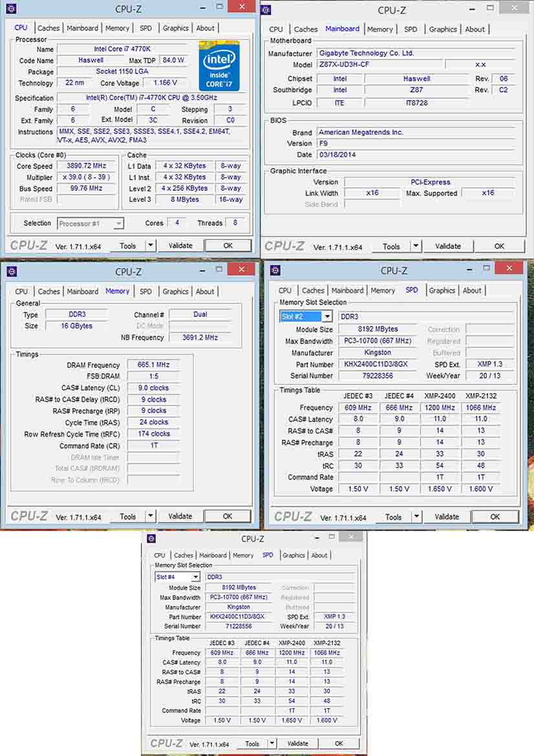Switch to Caches tab in the Intel Core i7 window
Screen dimensions: 534x756
[x=48, y=28]
